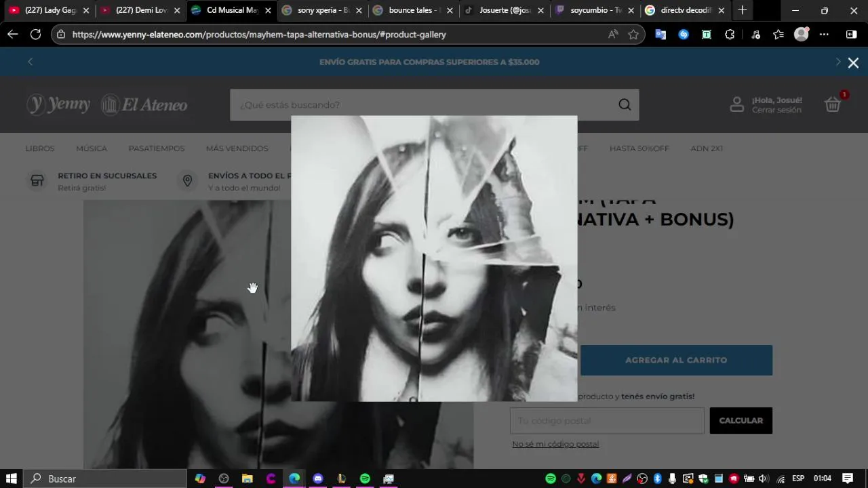The image size is (868, 488).
Task: Show next promo banner message
Action: coord(837,62)
